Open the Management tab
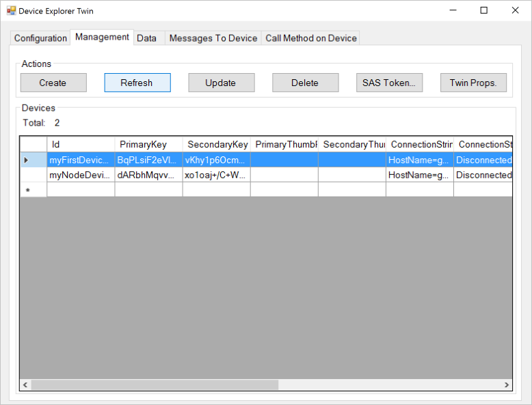Image resolution: width=532 pixels, height=405 pixels. (102, 37)
